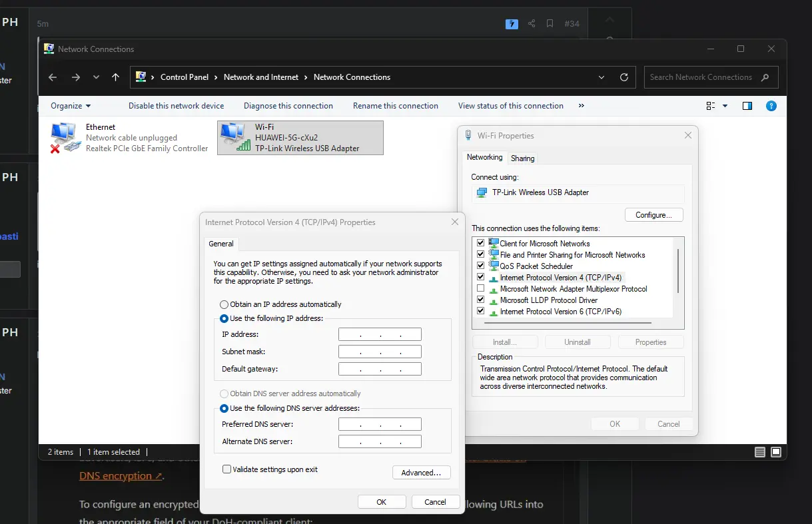Toggle QoS Packet Scheduler checkbox
This screenshot has width=812, height=524.
pos(480,266)
